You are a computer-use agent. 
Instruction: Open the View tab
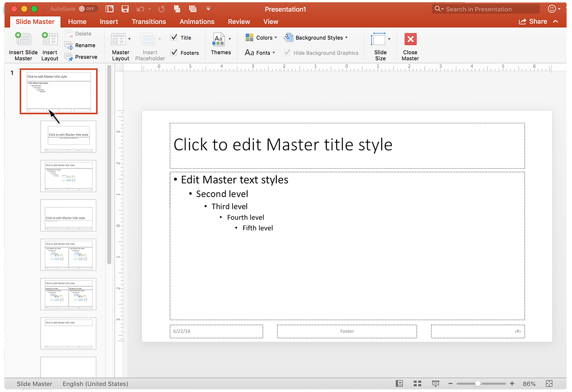[x=271, y=22]
